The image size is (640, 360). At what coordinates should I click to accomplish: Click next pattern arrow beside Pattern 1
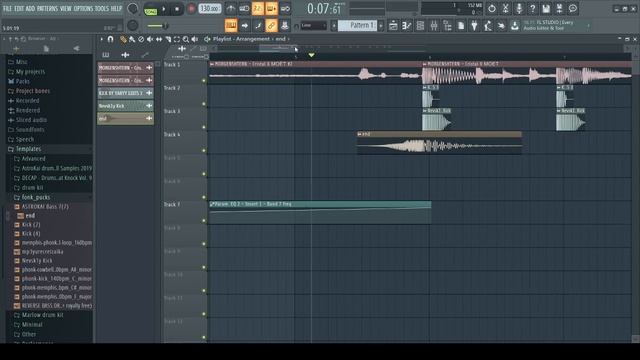[x=381, y=26]
